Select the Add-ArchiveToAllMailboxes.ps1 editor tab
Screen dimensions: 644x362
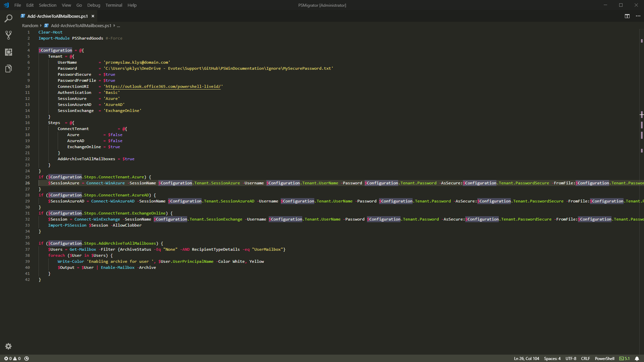[x=57, y=16]
